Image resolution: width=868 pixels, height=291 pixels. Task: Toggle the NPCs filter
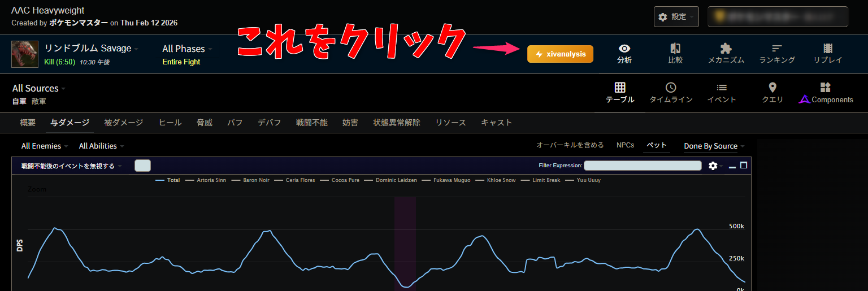click(x=625, y=146)
